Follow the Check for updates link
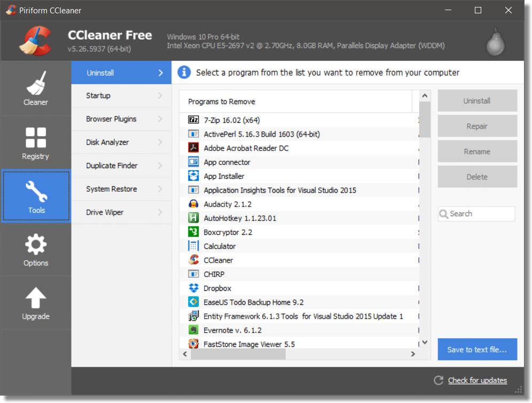This screenshot has width=532, height=403. pos(478,380)
